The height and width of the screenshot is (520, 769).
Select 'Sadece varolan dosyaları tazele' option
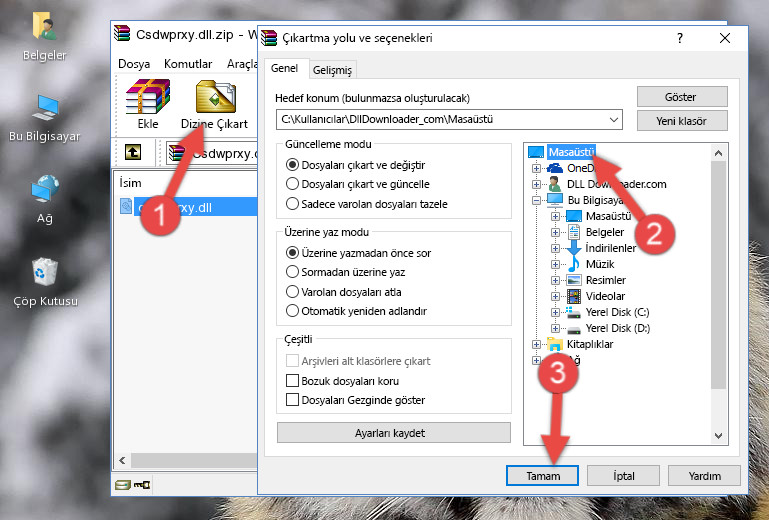pyautogui.click(x=292, y=204)
